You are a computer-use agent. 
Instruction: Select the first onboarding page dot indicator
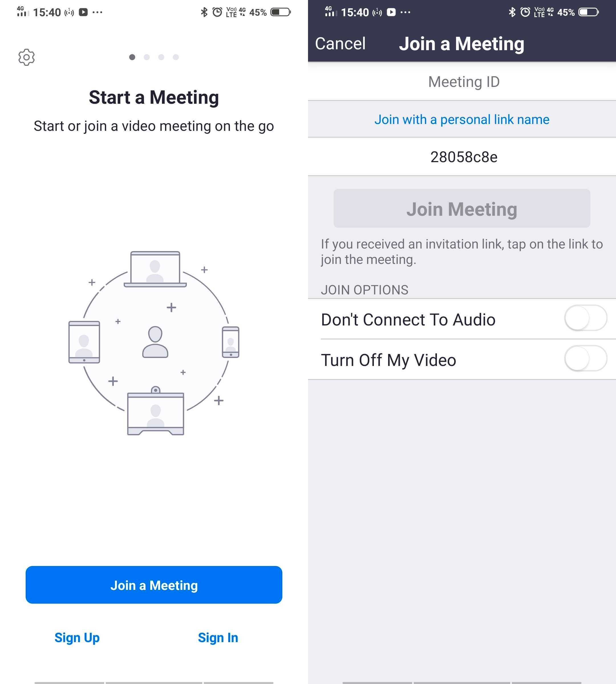(x=132, y=57)
